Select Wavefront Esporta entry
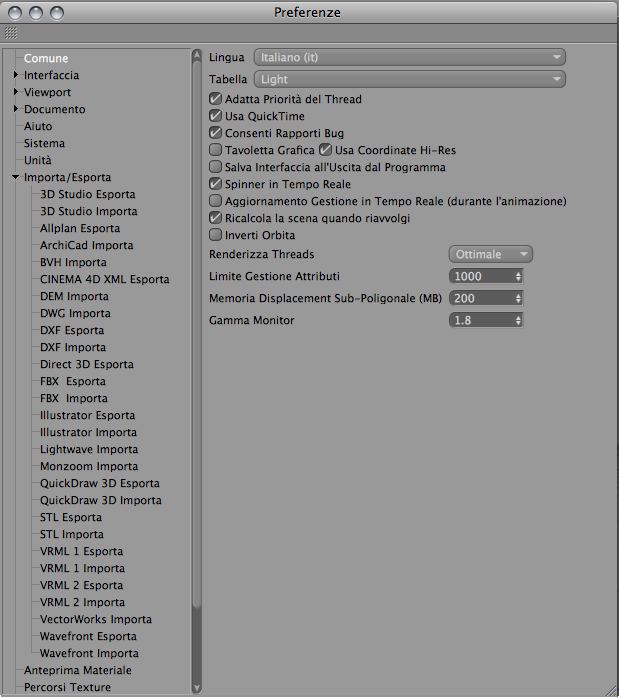 88,636
